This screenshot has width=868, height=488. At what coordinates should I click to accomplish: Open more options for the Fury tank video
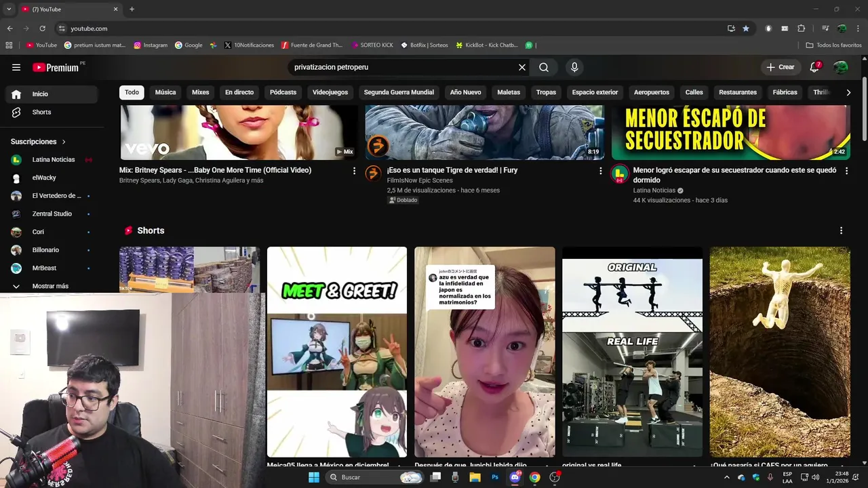[600, 171]
